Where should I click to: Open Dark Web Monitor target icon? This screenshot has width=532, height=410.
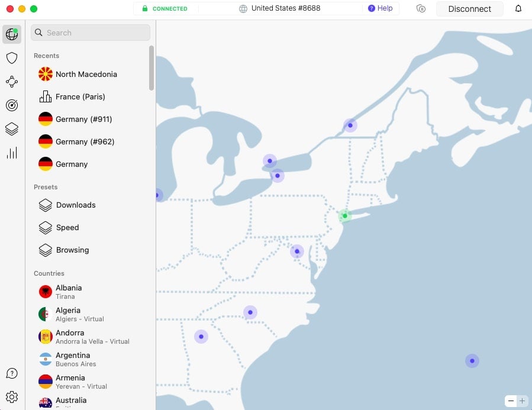(12, 105)
